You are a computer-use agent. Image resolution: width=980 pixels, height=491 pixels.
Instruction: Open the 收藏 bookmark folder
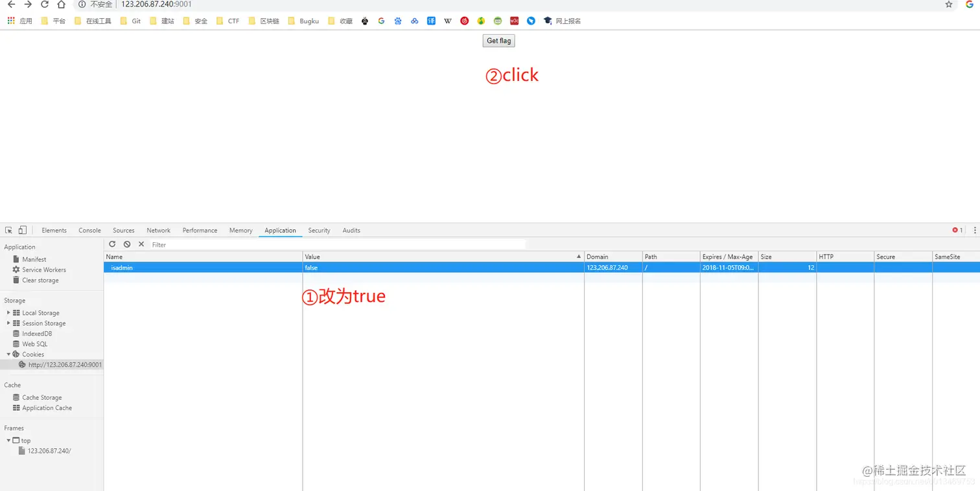[x=340, y=21]
